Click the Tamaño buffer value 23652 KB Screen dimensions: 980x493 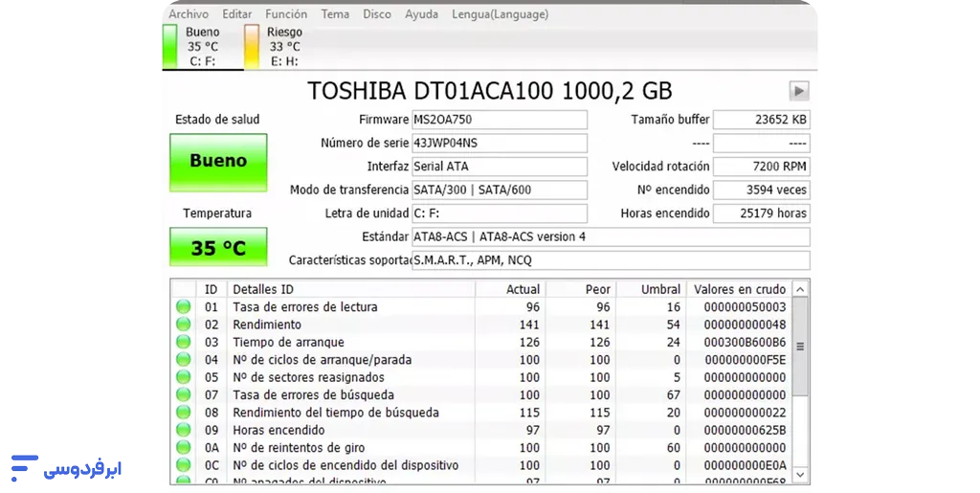point(761,120)
